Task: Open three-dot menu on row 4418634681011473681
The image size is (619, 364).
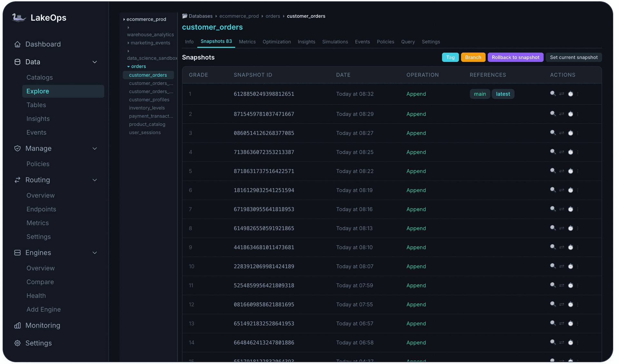Action: [578, 247]
